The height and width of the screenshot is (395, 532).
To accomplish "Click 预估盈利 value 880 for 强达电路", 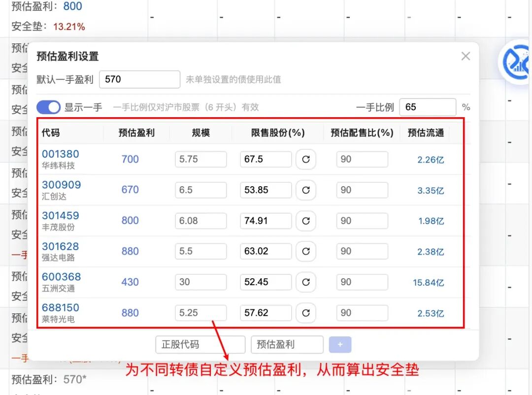I will [130, 252].
